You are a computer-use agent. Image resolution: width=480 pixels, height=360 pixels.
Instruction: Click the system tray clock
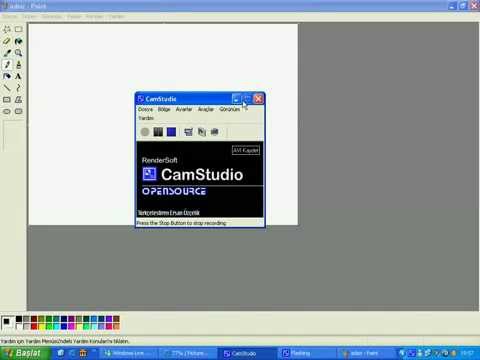click(x=467, y=353)
